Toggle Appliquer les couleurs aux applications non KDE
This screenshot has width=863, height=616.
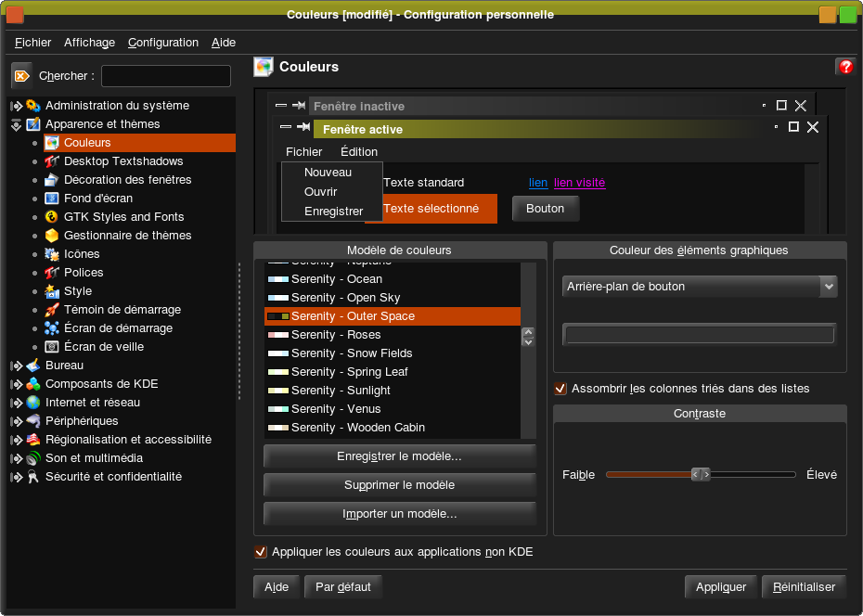coord(261,552)
